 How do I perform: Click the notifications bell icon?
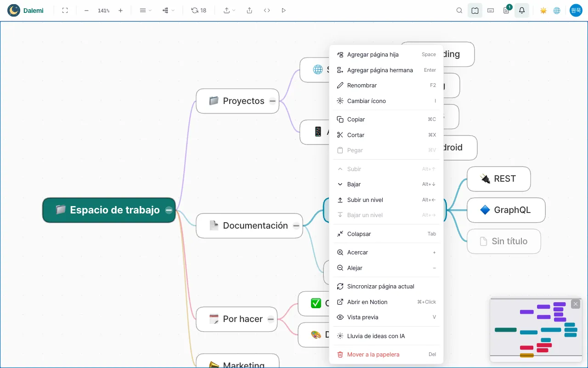click(x=522, y=10)
